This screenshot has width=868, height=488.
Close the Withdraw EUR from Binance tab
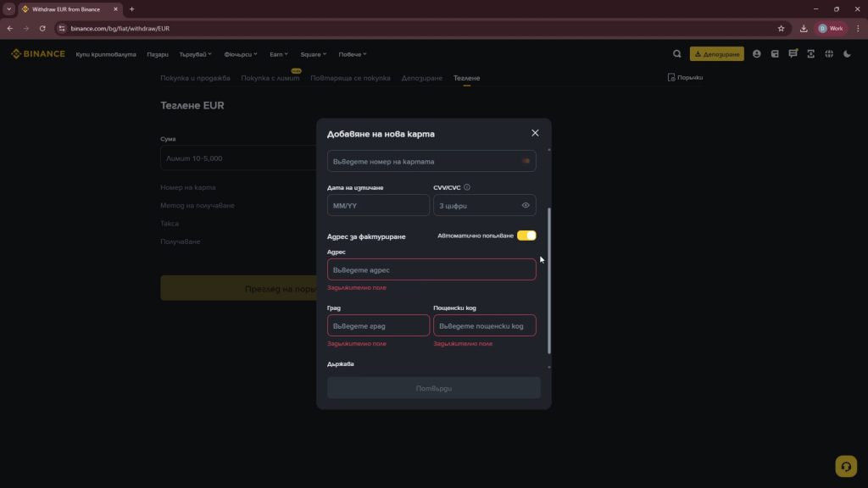point(115,8)
